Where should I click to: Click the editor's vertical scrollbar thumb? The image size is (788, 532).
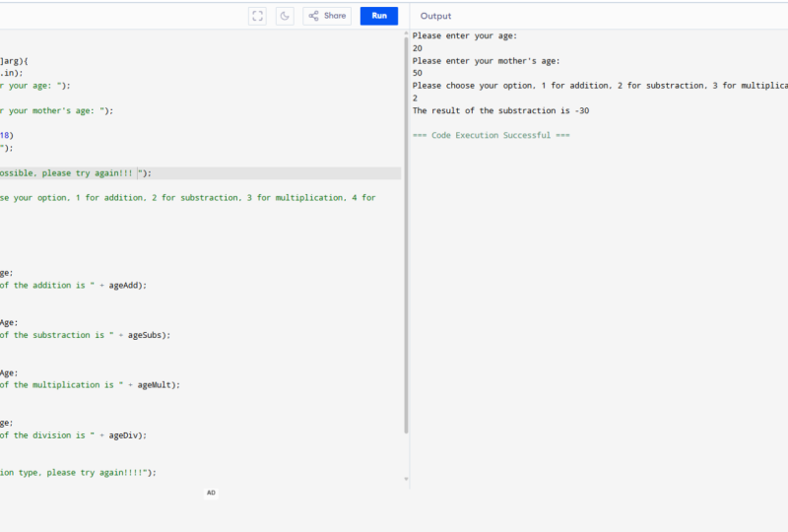(406, 235)
